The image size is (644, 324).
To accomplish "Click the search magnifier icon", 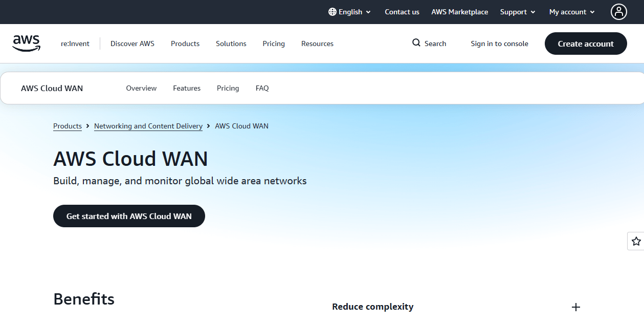I will tap(416, 43).
